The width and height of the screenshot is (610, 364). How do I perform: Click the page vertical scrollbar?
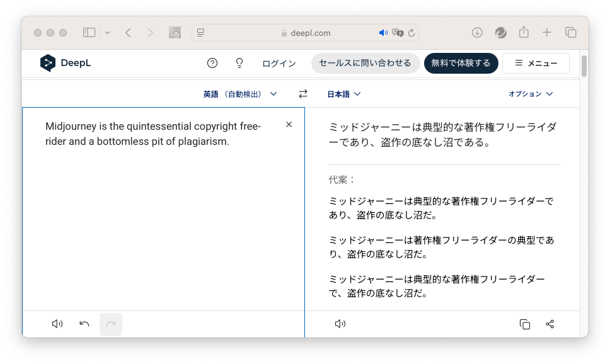584,66
